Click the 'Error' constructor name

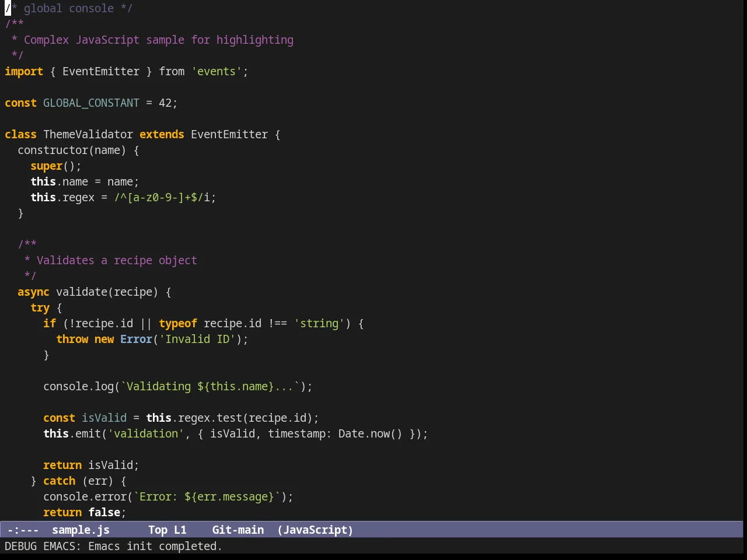point(136,339)
